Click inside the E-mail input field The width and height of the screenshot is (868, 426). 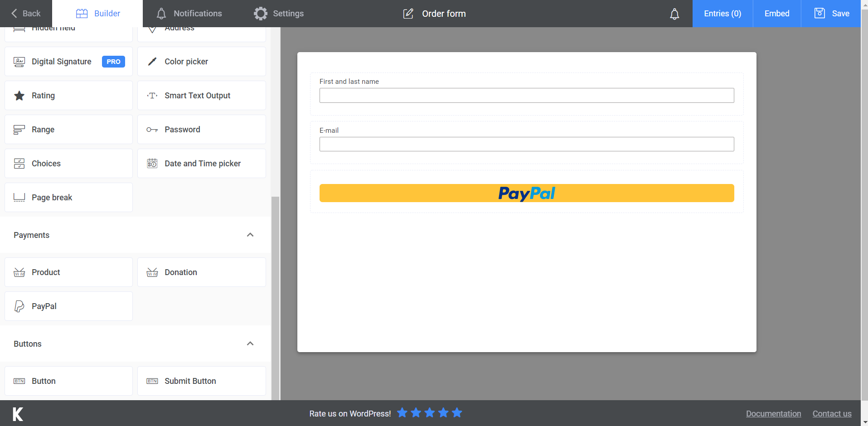coord(526,144)
